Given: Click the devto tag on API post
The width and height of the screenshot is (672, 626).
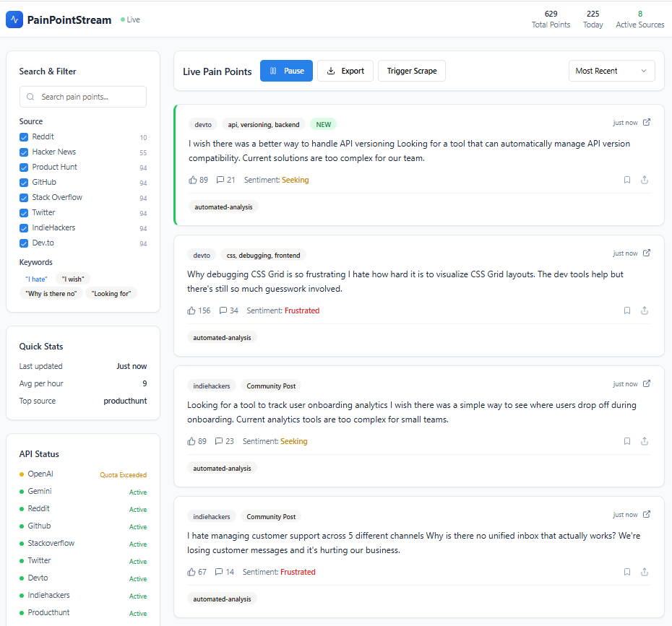Looking at the screenshot, I should click(x=203, y=125).
